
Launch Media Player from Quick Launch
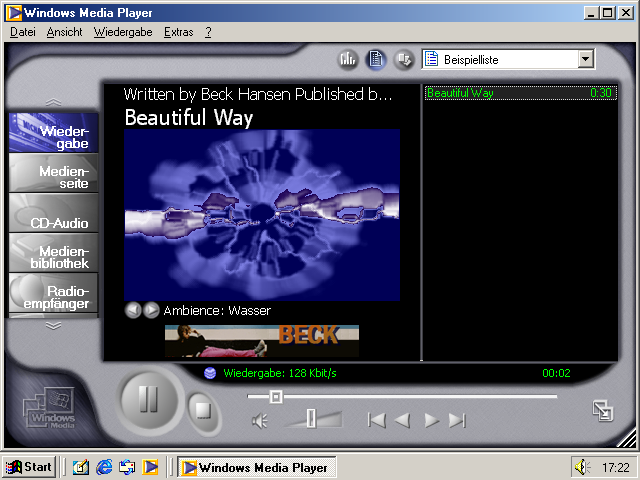click(150, 467)
